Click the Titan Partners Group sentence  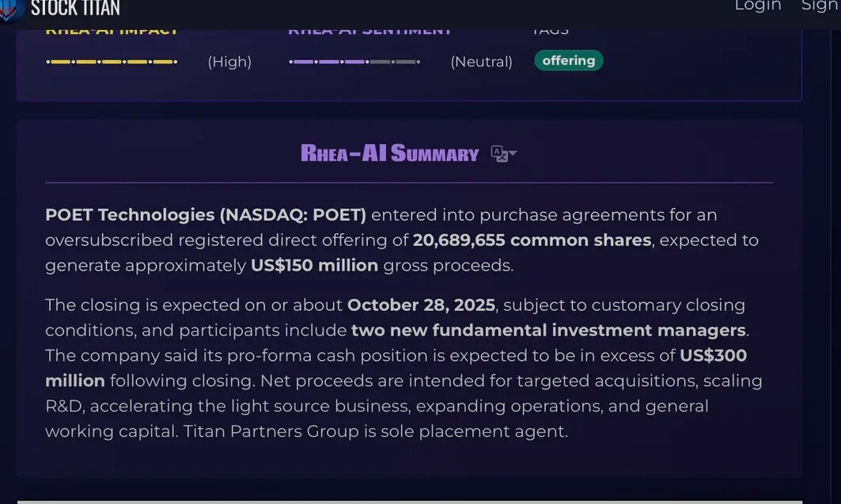376,432
